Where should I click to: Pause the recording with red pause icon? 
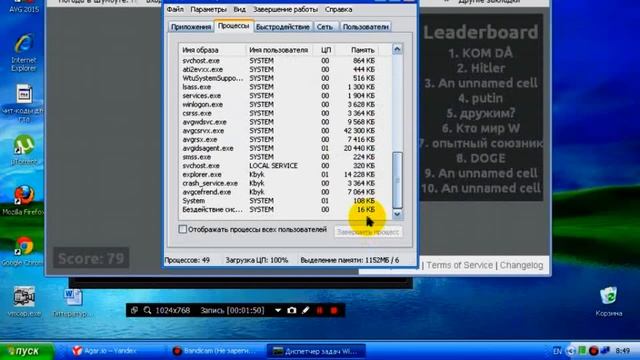(x=320, y=310)
